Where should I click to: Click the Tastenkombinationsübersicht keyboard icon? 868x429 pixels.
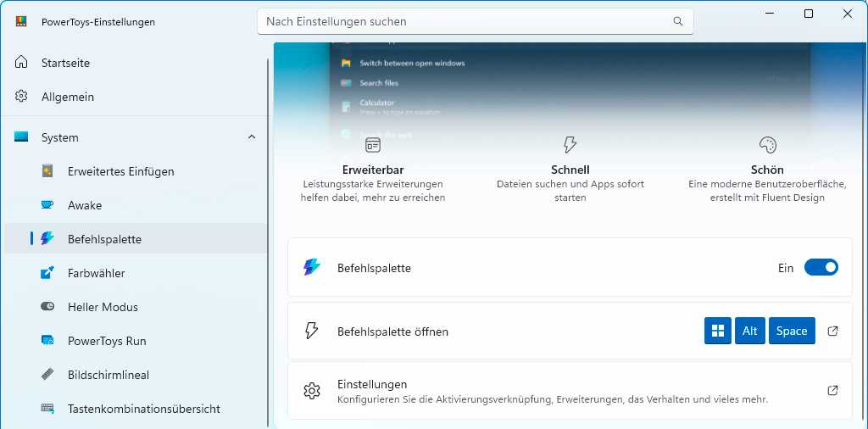coord(47,409)
